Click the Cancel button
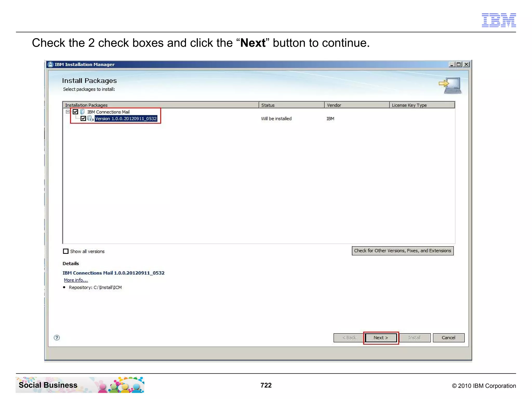 click(448, 338)
